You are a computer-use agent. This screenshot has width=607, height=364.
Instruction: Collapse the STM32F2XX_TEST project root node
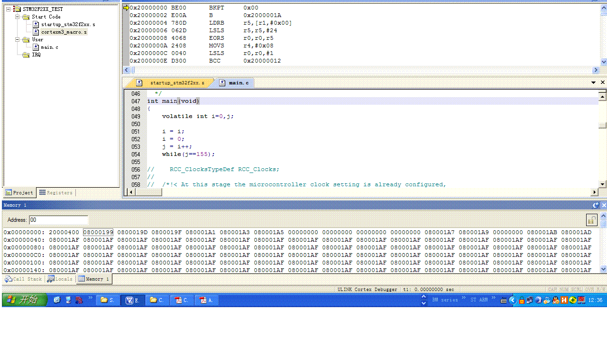[9, 9]
